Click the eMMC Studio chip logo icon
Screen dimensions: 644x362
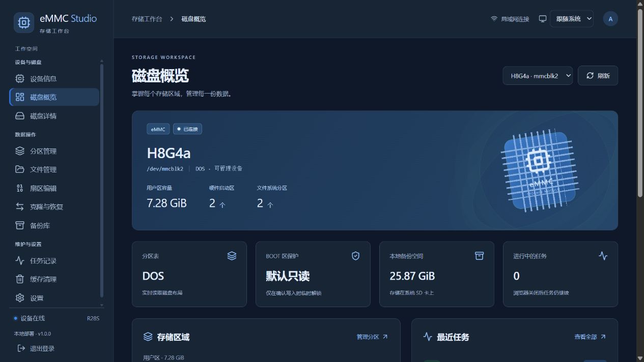tap(24, 23)
